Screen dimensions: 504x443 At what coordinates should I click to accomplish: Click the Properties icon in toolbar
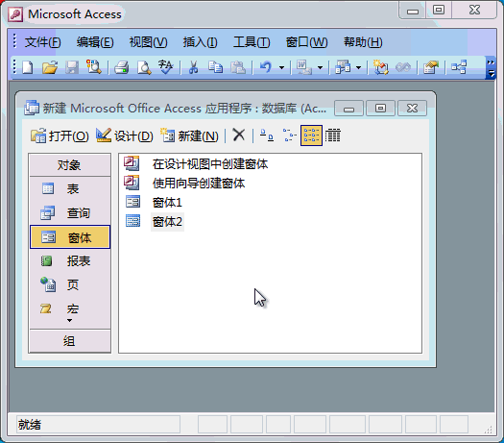pyautogui.click(x=431, y=67)
